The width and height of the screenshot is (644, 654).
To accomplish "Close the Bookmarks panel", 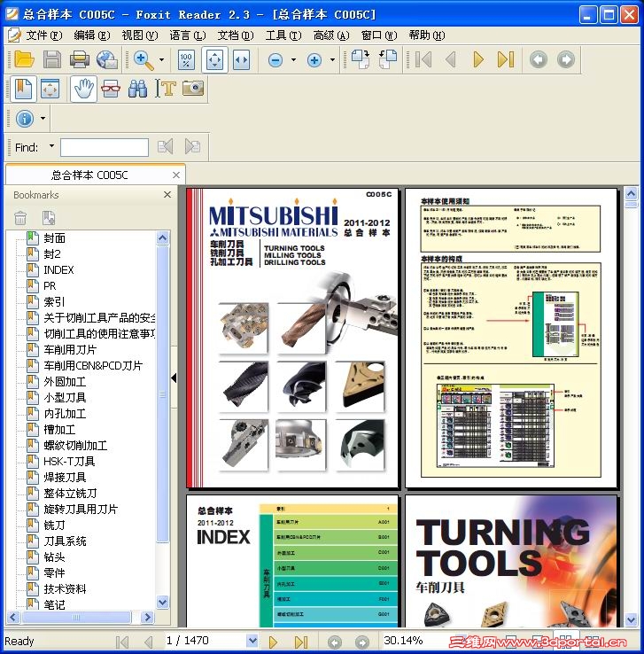I will pyautogui.click(x=167, y=194).
